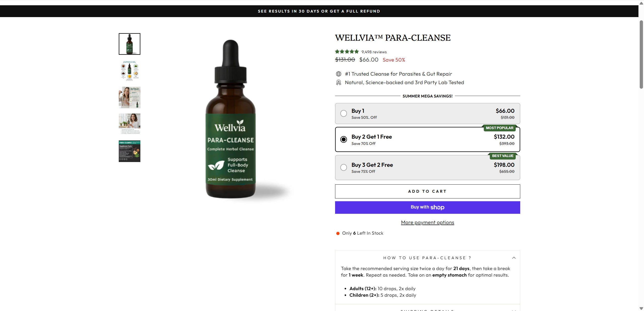The height and width of the screenshot is (311, 644).
Task: Click the Best Value badge
Action: point(502,156)
